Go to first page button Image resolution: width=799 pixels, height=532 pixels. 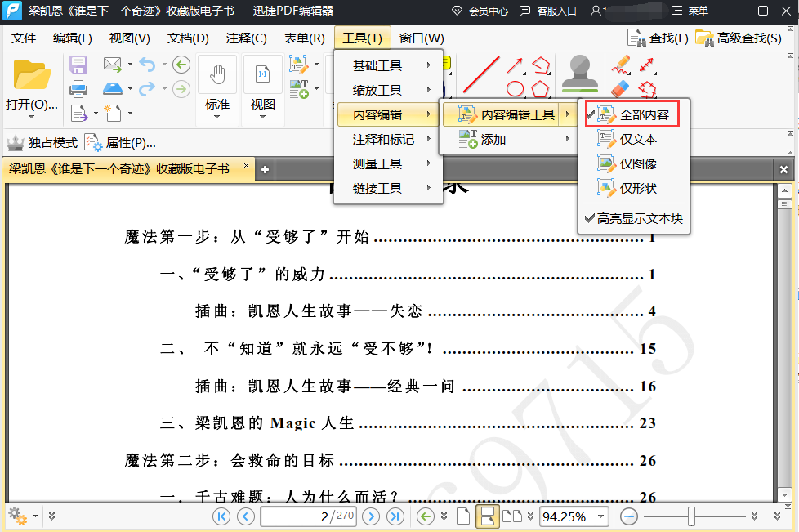(x=221, y=516)
